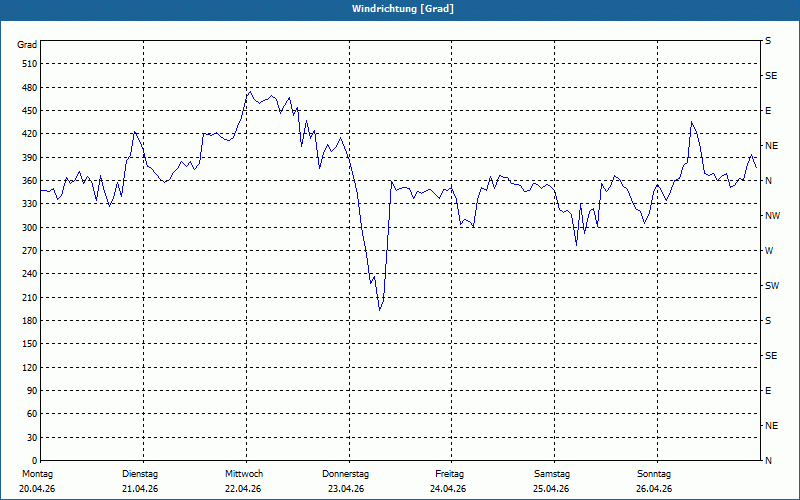800x500 pixels.
Task: Select the 150 value on the left axis
Action: click(30, 344)
